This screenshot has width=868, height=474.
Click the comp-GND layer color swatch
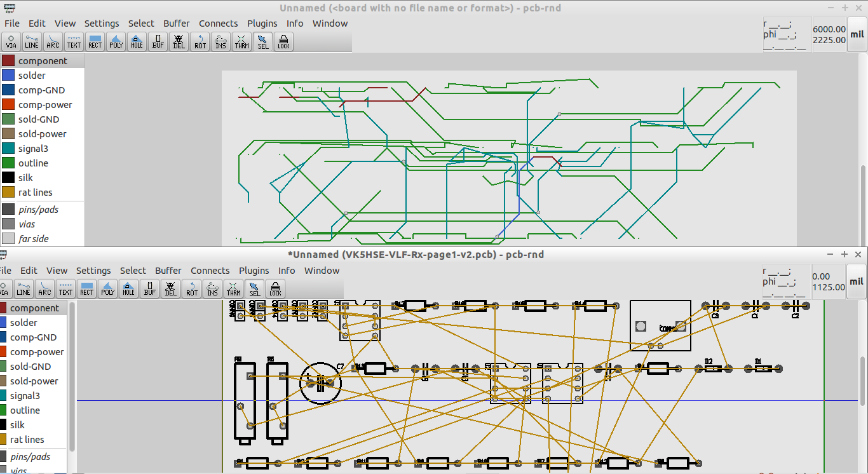7,90
